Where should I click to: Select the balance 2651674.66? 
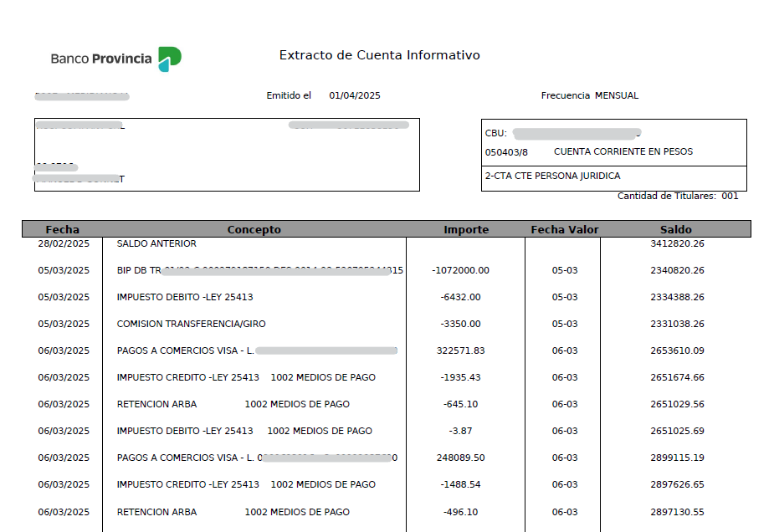pos(677,377)
